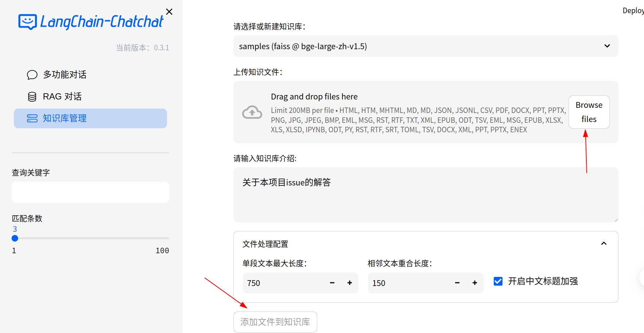Open the samples knowledge base dropdown

(x=426, y=46)
